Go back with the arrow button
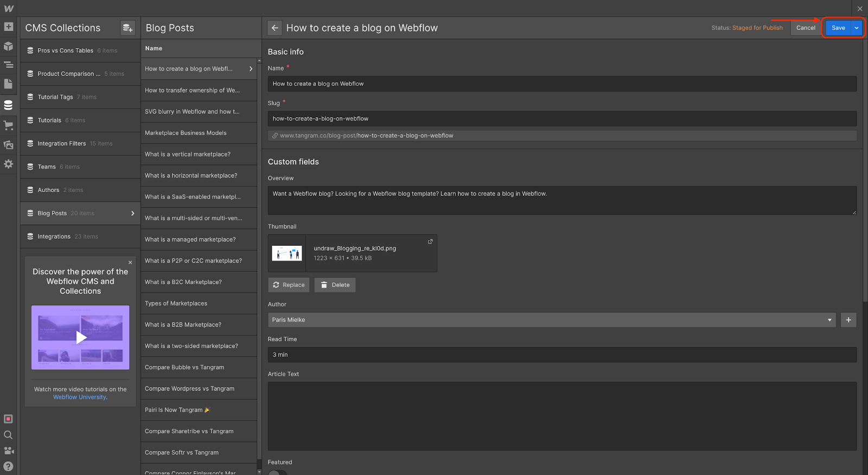The image size is (868, 475). pos(275,28)
